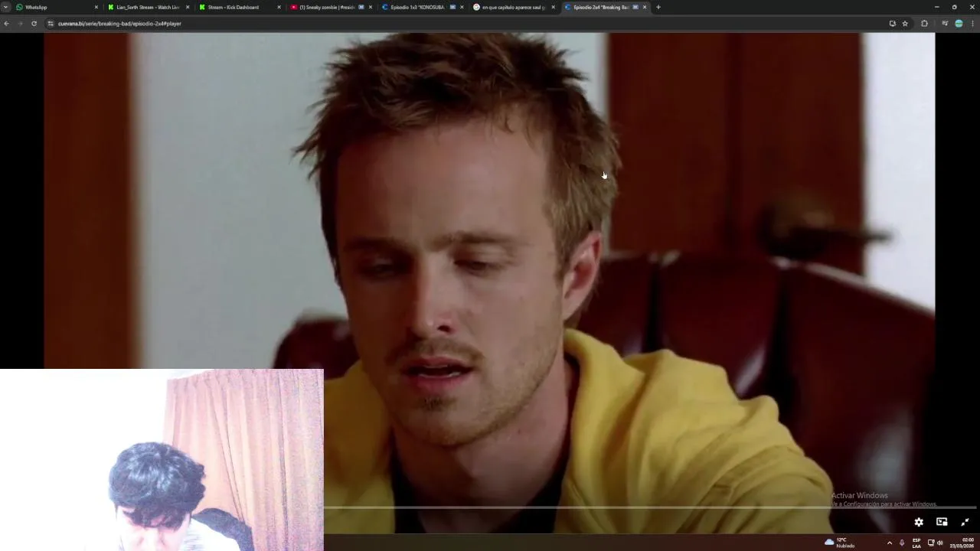Open Chrome's three-dot menu
This screenshot has height=551, width=980.
tap(973, 24)
